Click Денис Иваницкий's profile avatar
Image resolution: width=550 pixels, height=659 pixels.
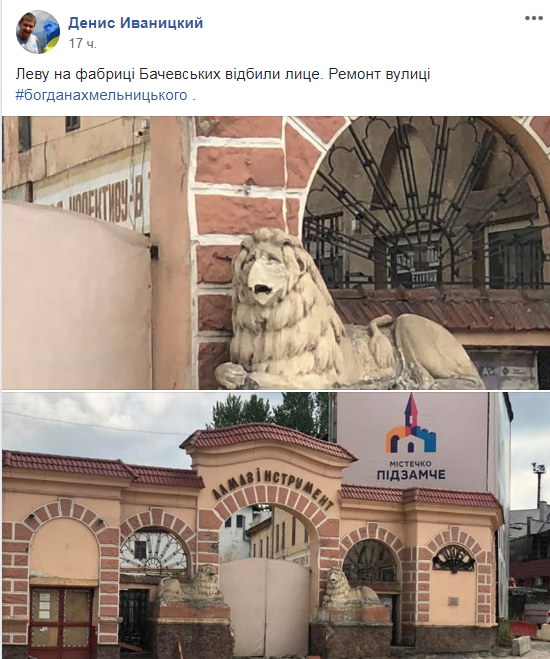coord(38,32)
